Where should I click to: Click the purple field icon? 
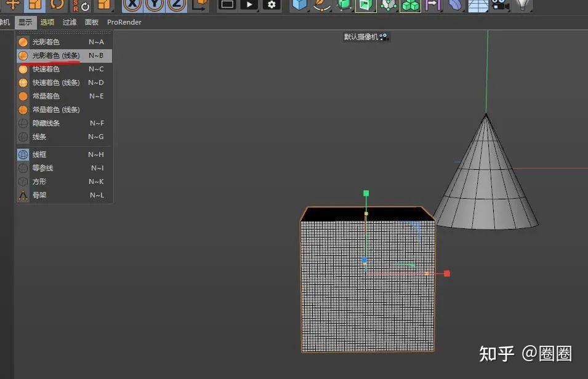[x=433, y=6]
